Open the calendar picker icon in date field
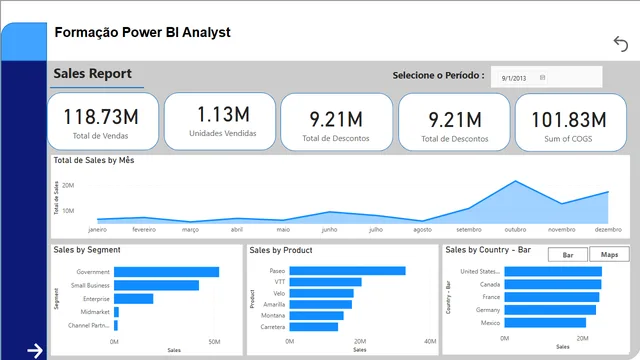 pyautogui.click(x=542, y=78)
